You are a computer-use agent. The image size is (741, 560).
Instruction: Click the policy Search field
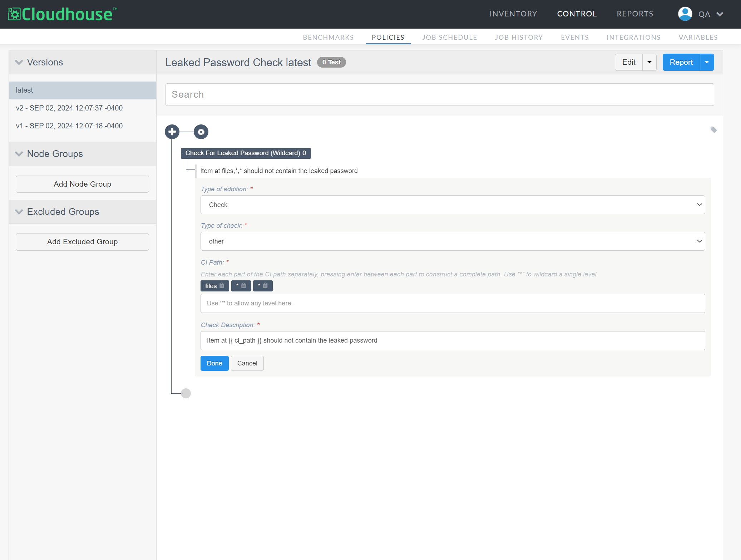coord(440,94)
